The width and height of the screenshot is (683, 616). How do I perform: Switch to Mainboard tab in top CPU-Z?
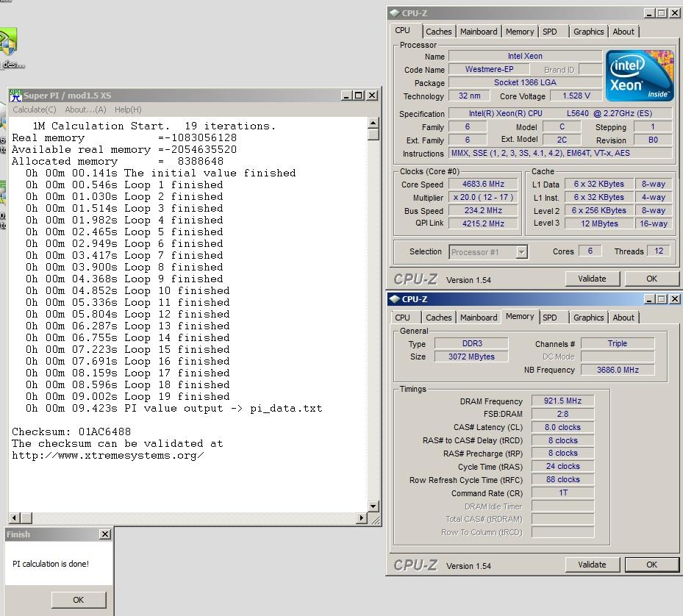[479, 32]
